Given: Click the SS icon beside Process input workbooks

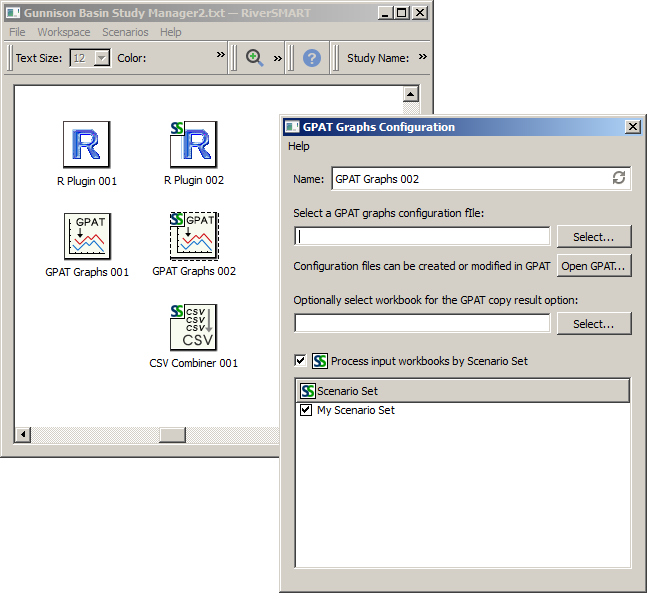Looking at the screenshot, I should [x=320, y=361].
